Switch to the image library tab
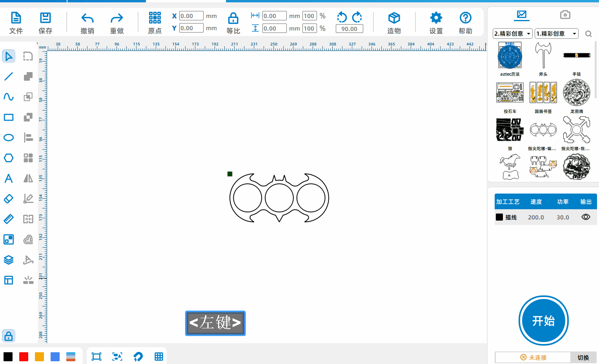The image size is (599, 364). click(522, 15)
